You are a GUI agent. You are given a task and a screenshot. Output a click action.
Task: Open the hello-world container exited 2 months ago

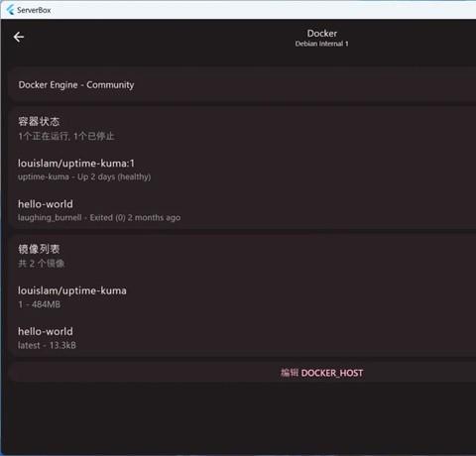[243, 210]
